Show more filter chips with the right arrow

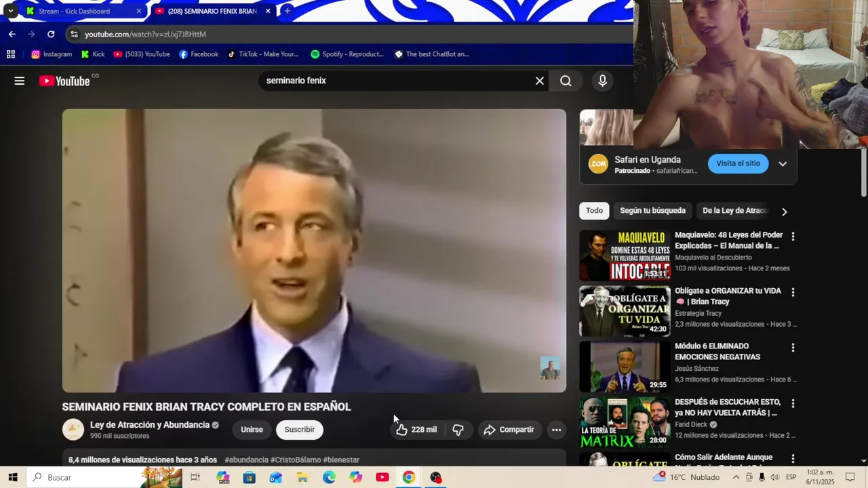click(784, 211)
